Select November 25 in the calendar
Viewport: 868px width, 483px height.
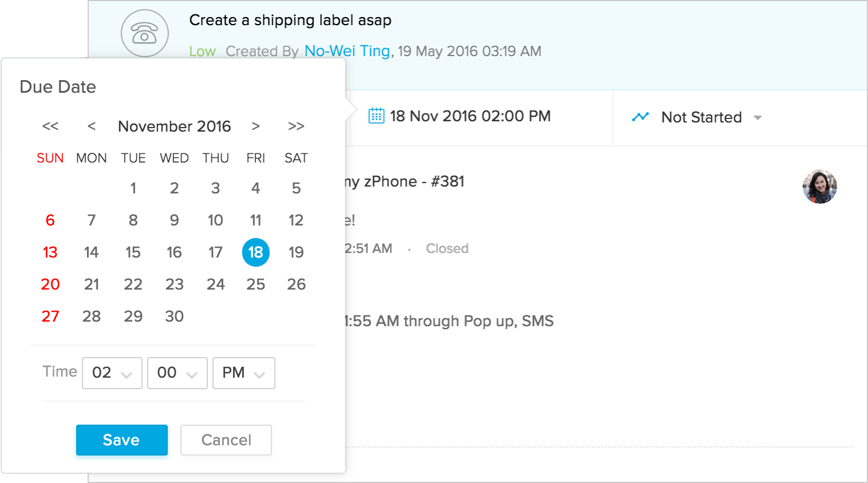255,284
